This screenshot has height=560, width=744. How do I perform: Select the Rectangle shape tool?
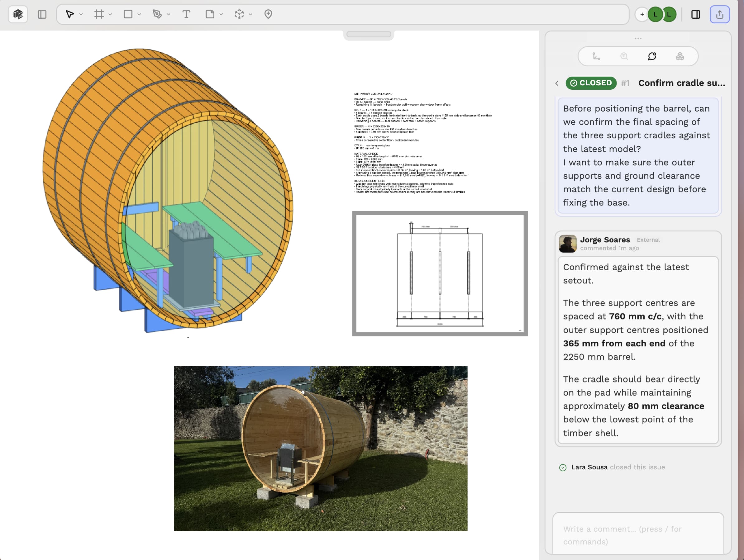[128, 14]
